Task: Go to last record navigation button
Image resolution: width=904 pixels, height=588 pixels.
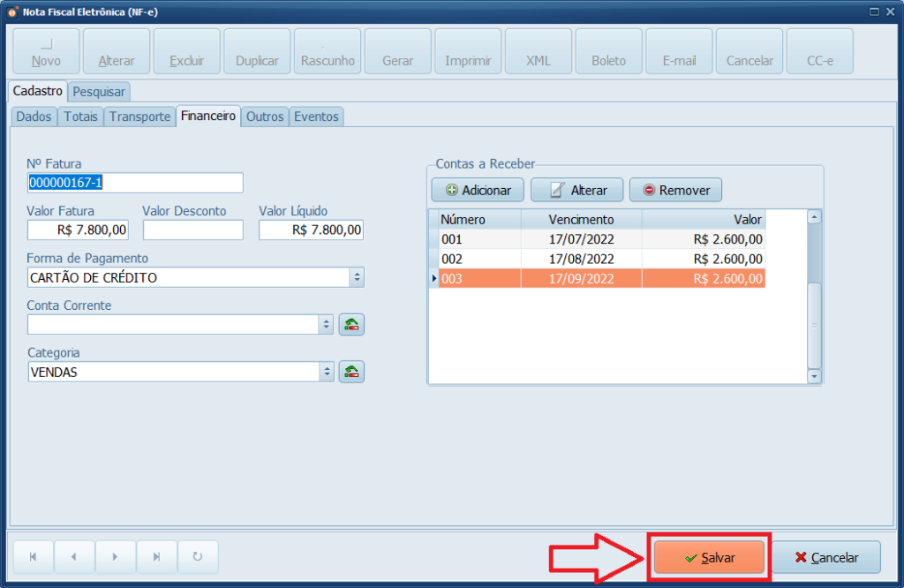Action: point(156,557)
